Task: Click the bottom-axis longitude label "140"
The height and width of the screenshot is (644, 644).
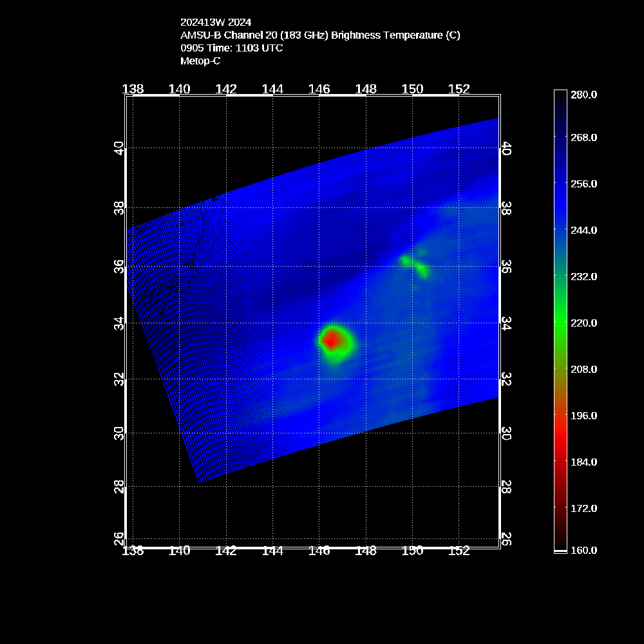Action: pos(180,551)
